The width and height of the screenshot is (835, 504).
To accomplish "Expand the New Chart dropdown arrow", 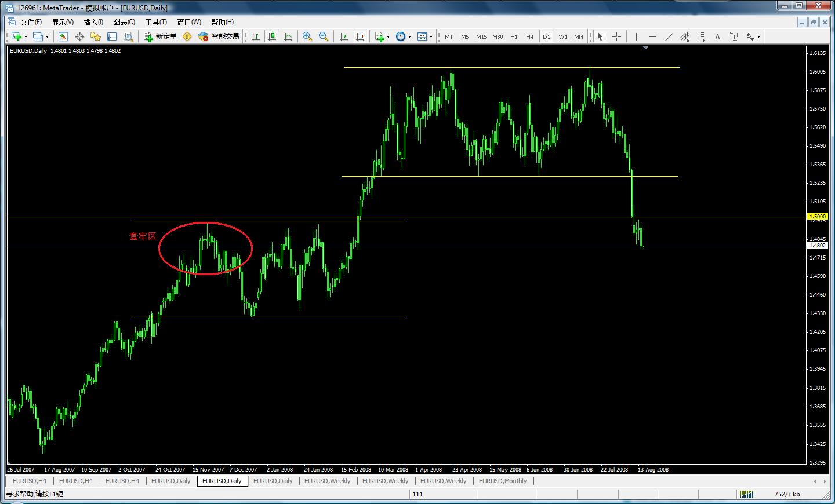I will (x=26, y=37).
